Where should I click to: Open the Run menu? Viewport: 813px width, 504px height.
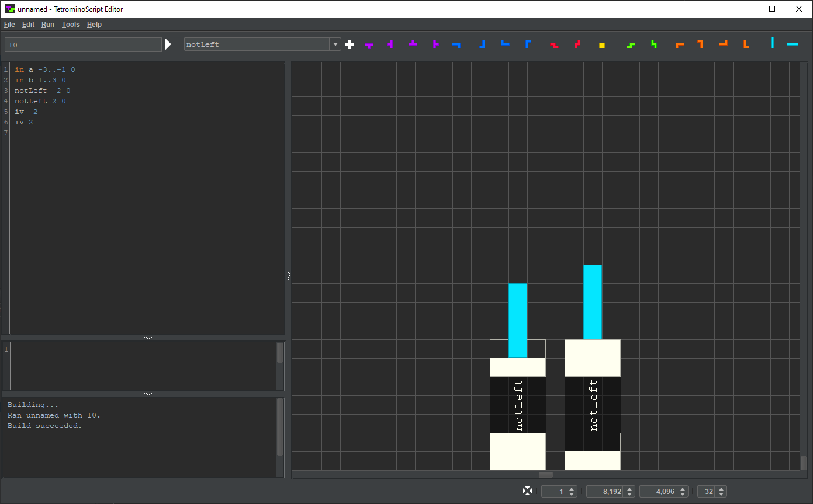(48, 25)
